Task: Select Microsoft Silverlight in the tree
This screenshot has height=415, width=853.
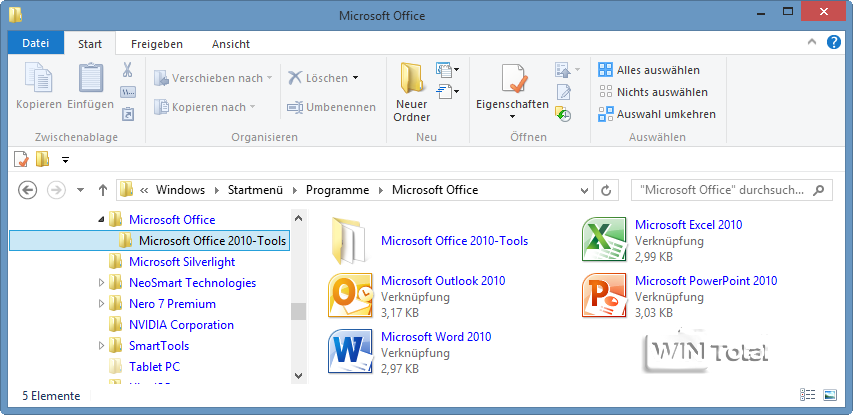Action: pyautogui.click(x=182, y=262)
